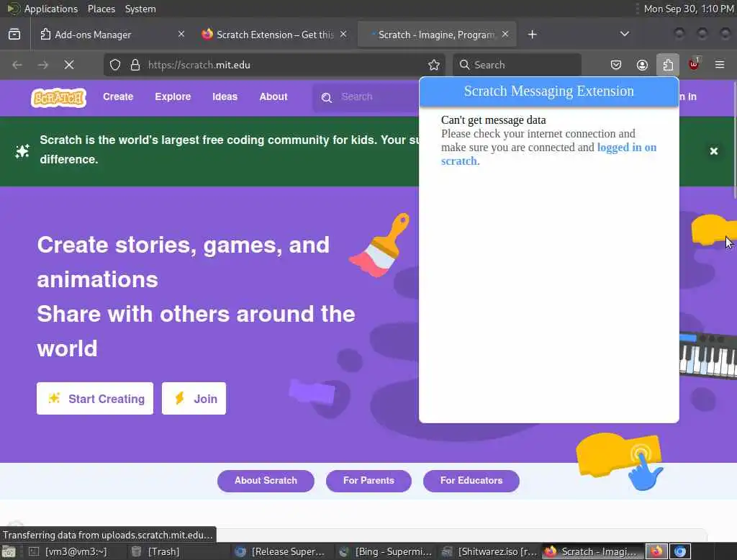This screenshot has width=737, height=560.
Task: Close the Scratch - Imagine tab
Action: click(x=505, y=34)
